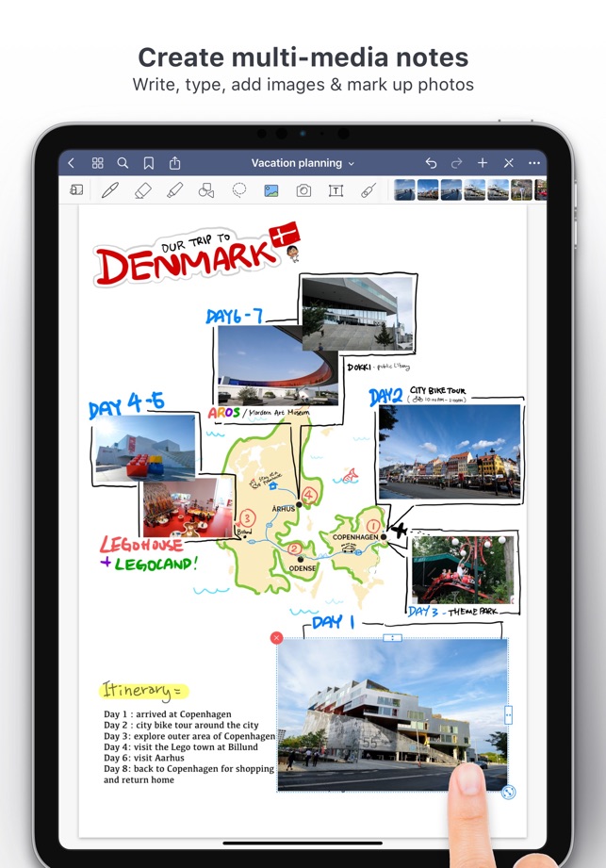The width and height of the screenshot is (606, 868).
Task: Select the Pen tool
Action: tap(110, 190)
